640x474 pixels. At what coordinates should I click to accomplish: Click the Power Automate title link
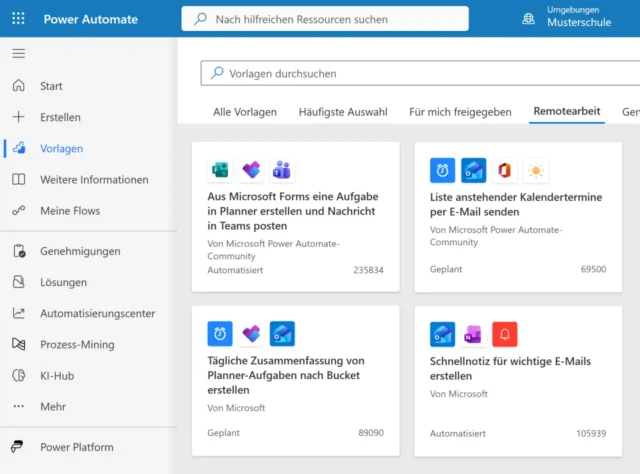(91, 19)
